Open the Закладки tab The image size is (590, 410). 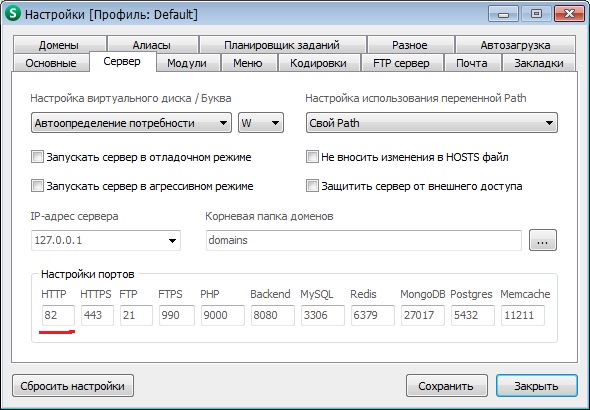click(538, 62)
